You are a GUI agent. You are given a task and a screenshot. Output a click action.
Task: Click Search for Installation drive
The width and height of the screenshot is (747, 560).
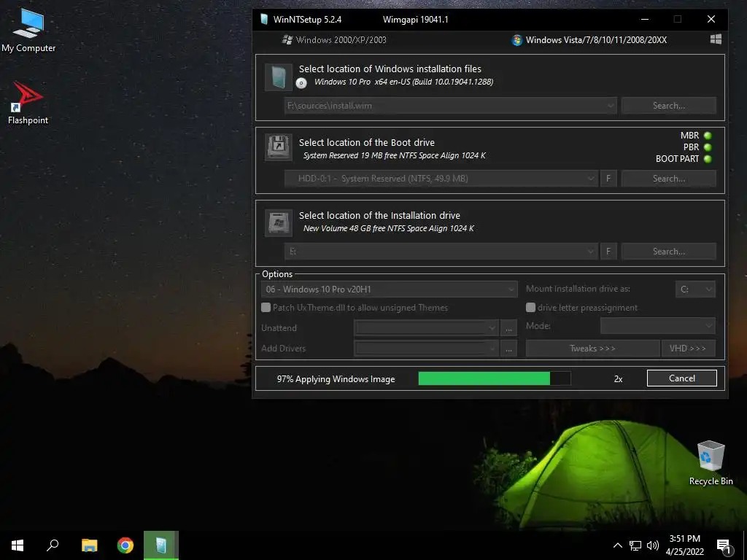tap(668, 252)
